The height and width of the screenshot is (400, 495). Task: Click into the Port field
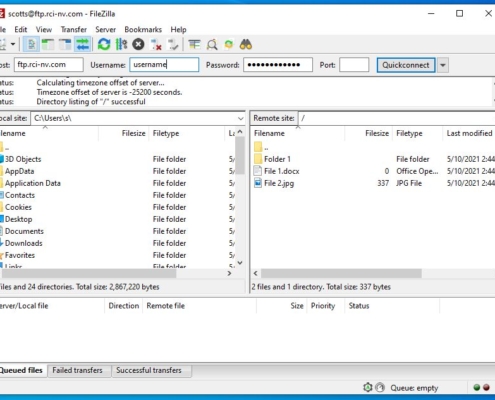pos(354,65)
